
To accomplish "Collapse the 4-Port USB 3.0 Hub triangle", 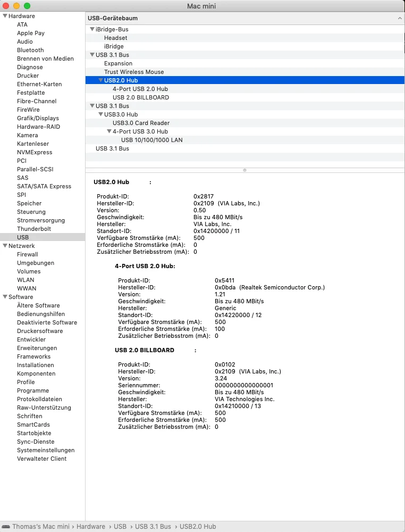I will pos(109,131).
